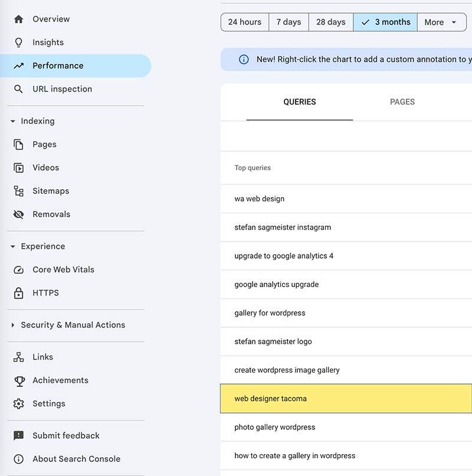This screenshot has width=472, height=476.
Task: Click the Settings gear icon
Action: tap(19, 403)
